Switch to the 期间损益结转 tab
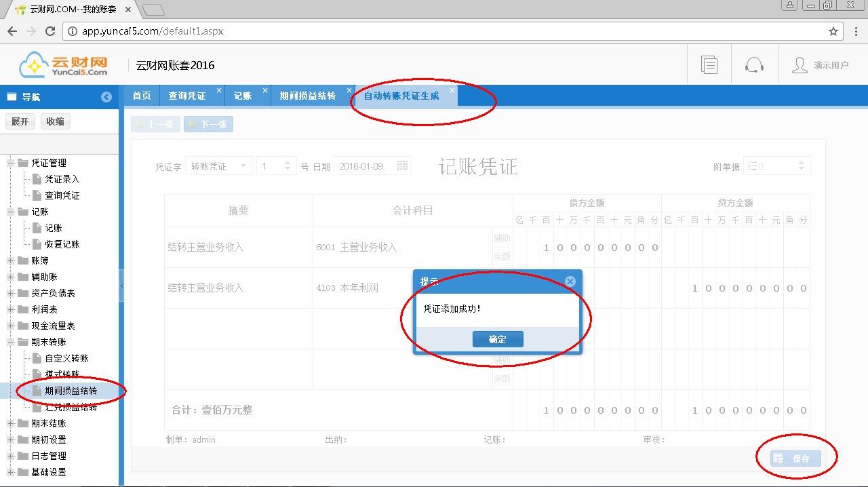Screen dimensions: 868x487 [307, 96]
